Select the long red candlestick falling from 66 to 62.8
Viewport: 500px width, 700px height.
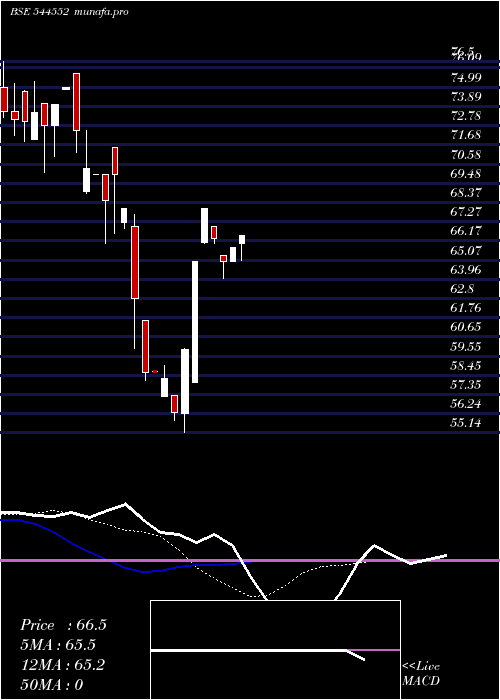pyautogui.click(x=135, y=262)
